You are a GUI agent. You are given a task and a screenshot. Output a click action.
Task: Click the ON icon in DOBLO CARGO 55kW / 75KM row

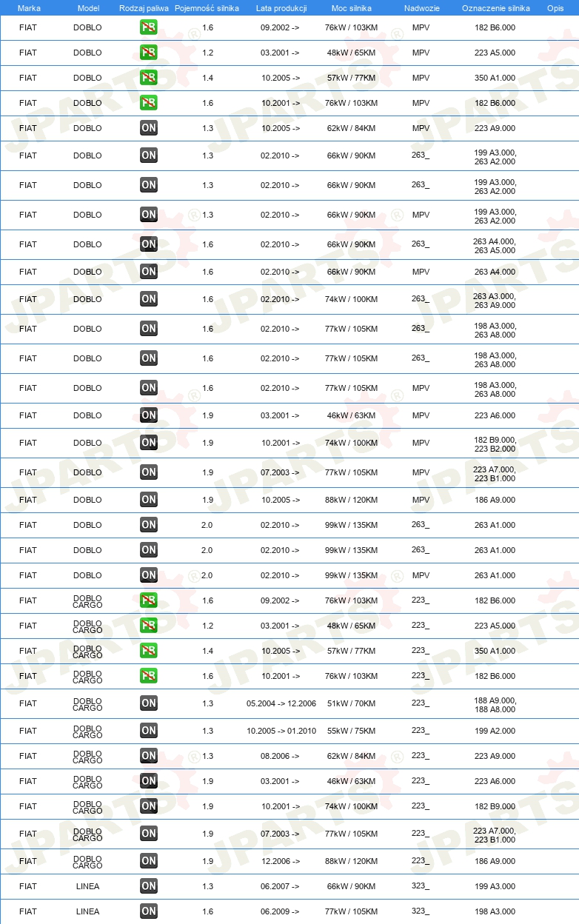click(x=149, y=731)
